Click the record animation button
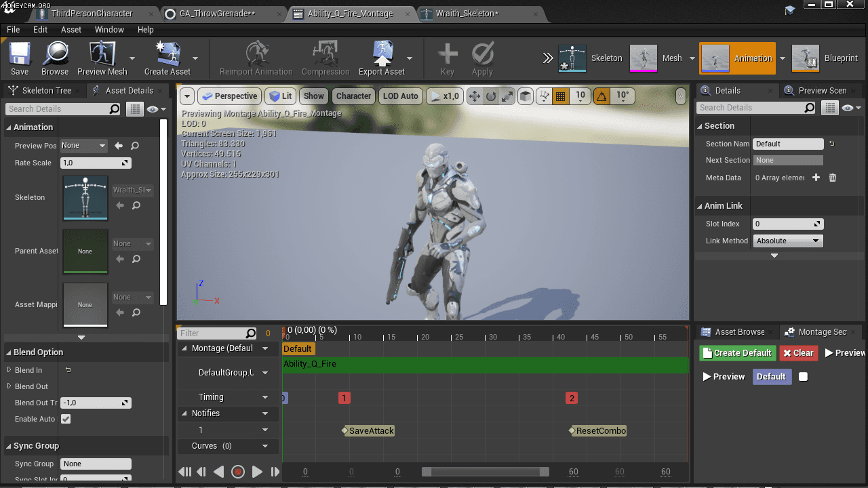 pos(238,472)
